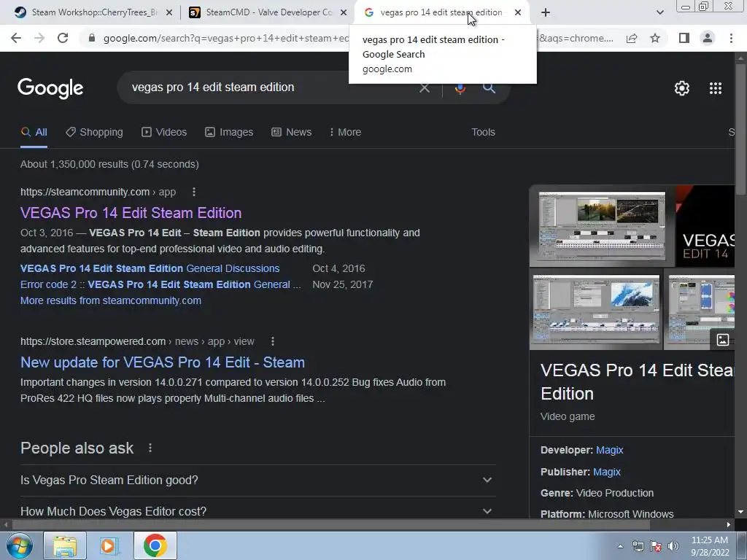Select the All results tab
The height and width of the screenshot is (560, 747).
(x=34, y=133)
